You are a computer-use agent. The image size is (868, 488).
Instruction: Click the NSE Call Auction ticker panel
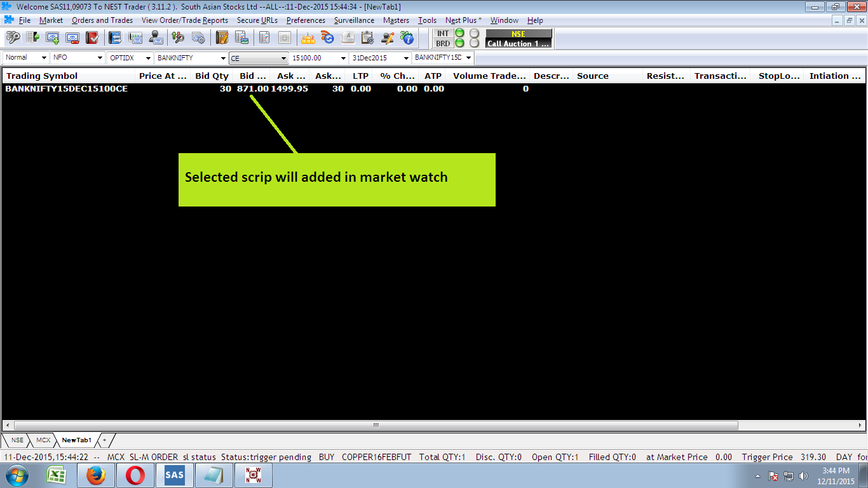pyautogui.click(x=519, y=39)
